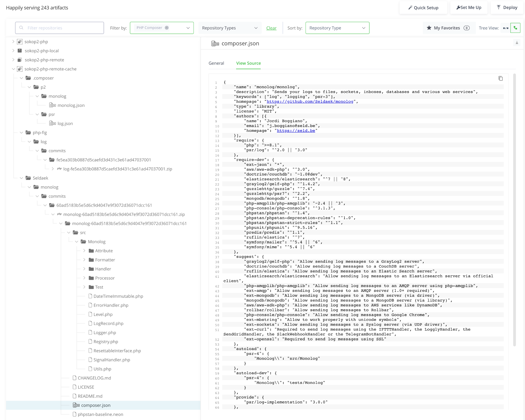Click the php-fig folder icon
The image size is (525, 420).
pyautogui.click(x=28, y=132)
